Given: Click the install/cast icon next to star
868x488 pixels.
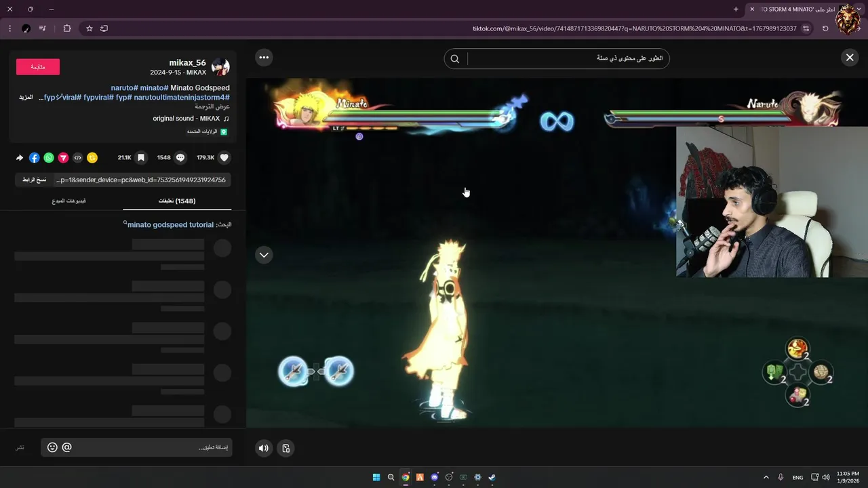Looking at the screenshot, I should coord(104,28).
